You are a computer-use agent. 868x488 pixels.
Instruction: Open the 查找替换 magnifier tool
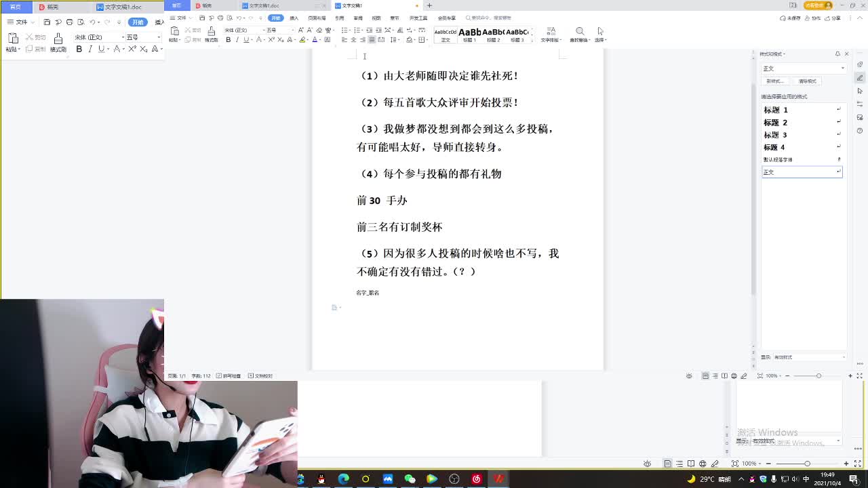(579, 35)
